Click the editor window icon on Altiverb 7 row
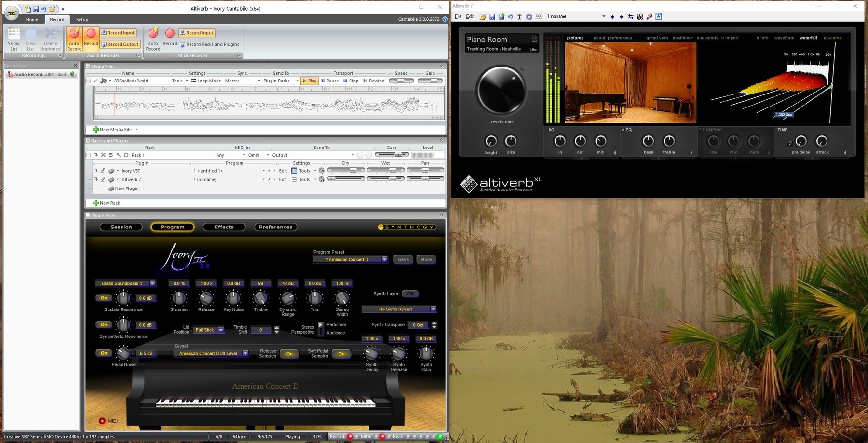Viewport: 868px width, 443px height. pos(294,179)
